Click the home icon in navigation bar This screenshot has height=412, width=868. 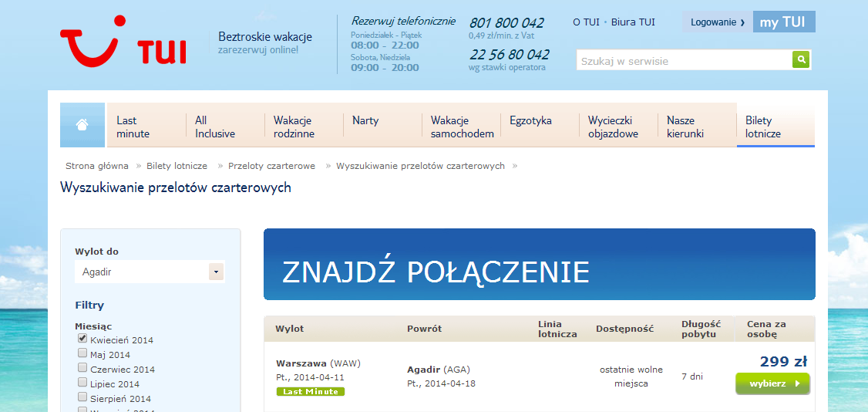click(82, 124)
